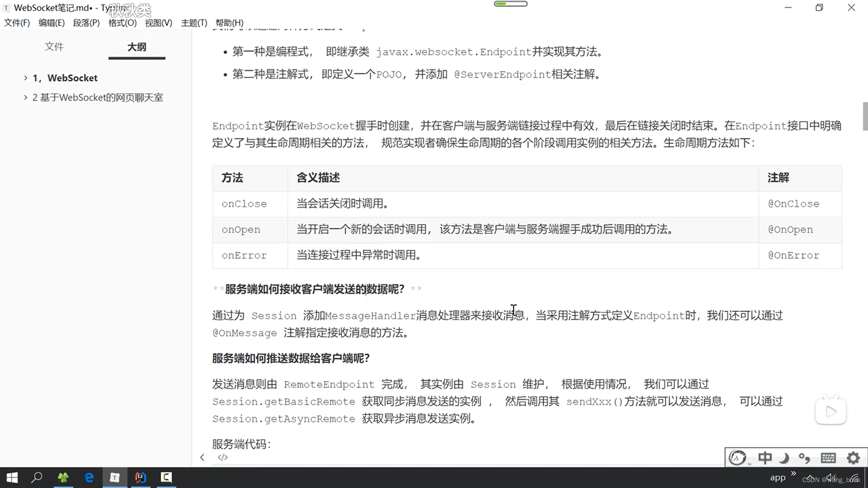Toggle Chinese/English punctuation on the input toolbar
868x488 pixels.
(805, 458)
